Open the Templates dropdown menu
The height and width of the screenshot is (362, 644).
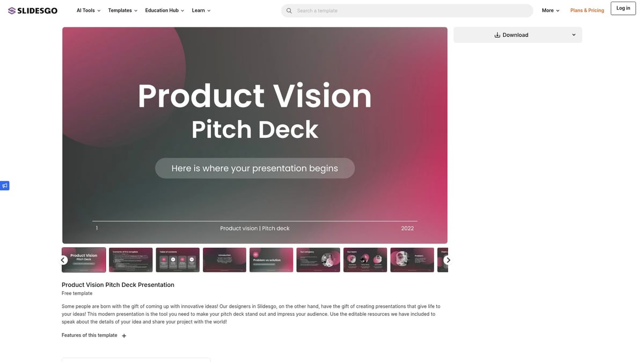(119, 10)
